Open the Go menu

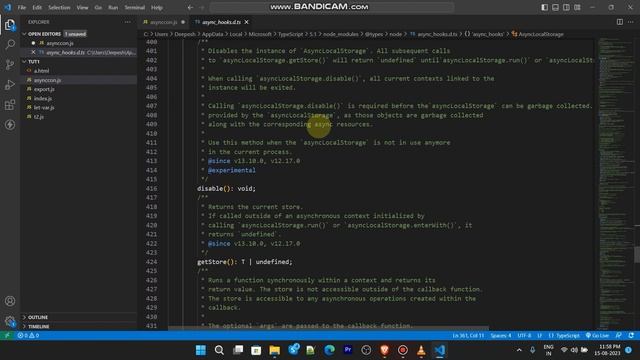[98, 7]
